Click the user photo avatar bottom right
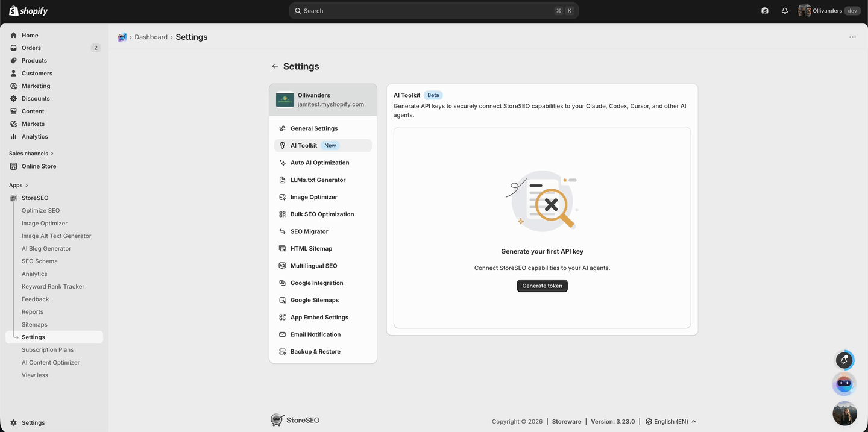The height and width of the screenshot is (432, 868). click(844, 413)
